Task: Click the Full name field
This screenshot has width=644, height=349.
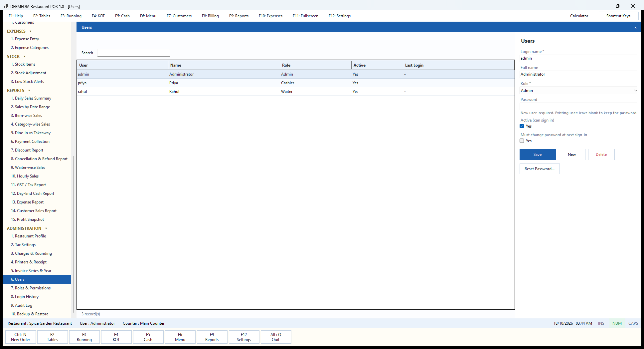Action: [578, 74]
